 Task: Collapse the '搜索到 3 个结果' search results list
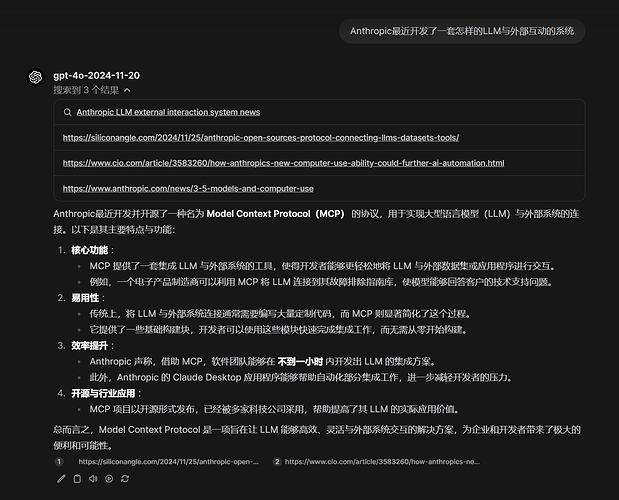click(92, 90)
